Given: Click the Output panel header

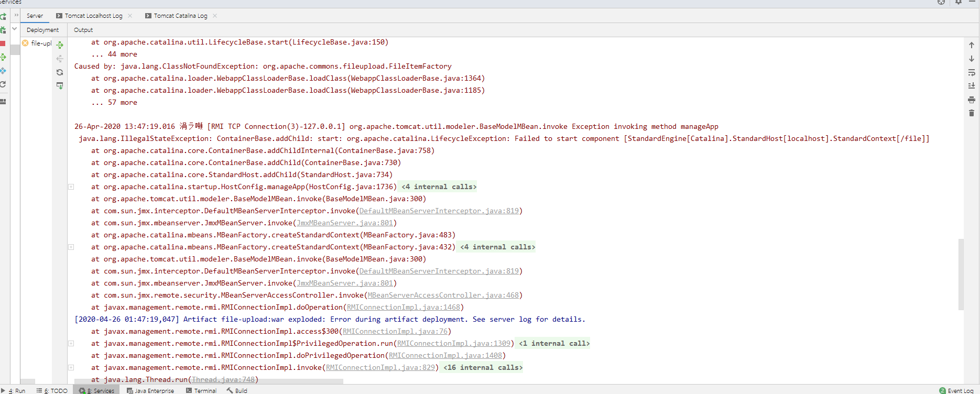Looking at the screenshot, I should [x=83, y=30].
